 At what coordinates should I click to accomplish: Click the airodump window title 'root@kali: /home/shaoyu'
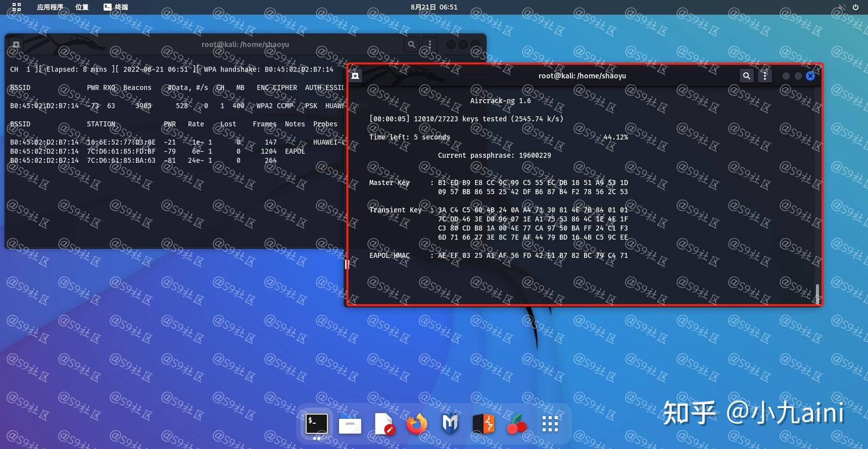[246, 44]
